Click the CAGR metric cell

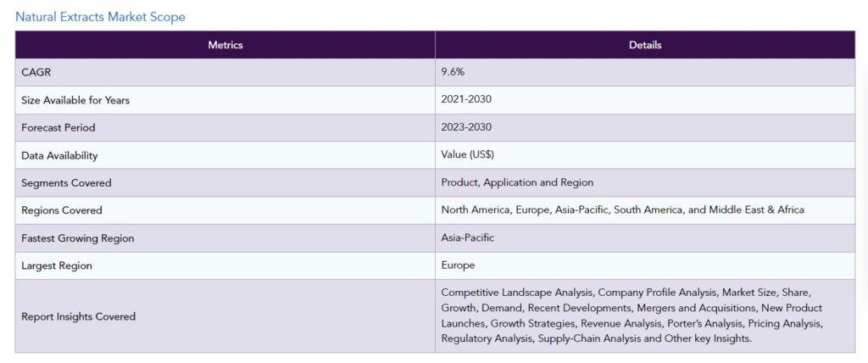[225, 73]
